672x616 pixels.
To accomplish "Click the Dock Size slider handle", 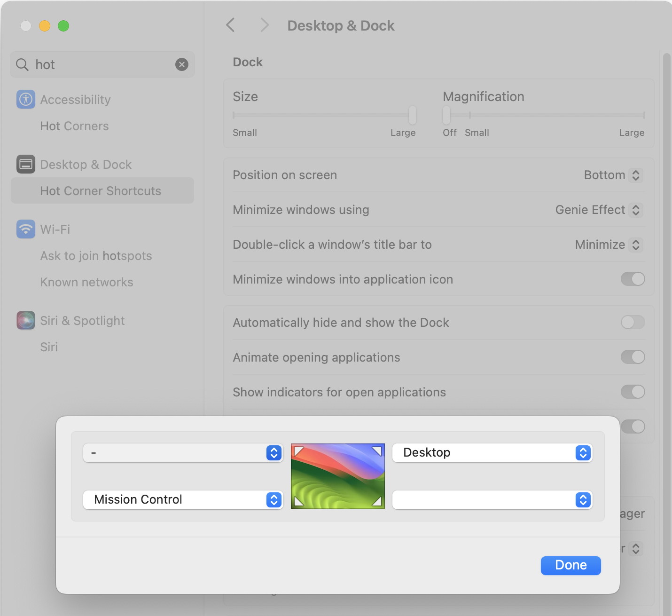I will [x=412, y=115].
